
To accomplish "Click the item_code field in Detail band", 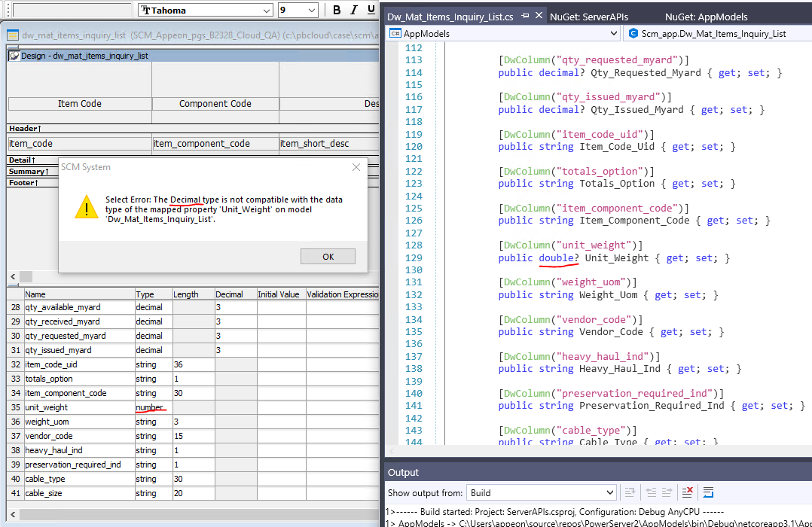I will click(79, 144).
